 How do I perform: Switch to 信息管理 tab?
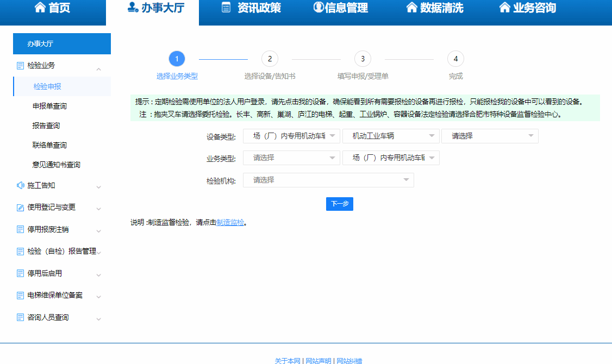point(340,8)
